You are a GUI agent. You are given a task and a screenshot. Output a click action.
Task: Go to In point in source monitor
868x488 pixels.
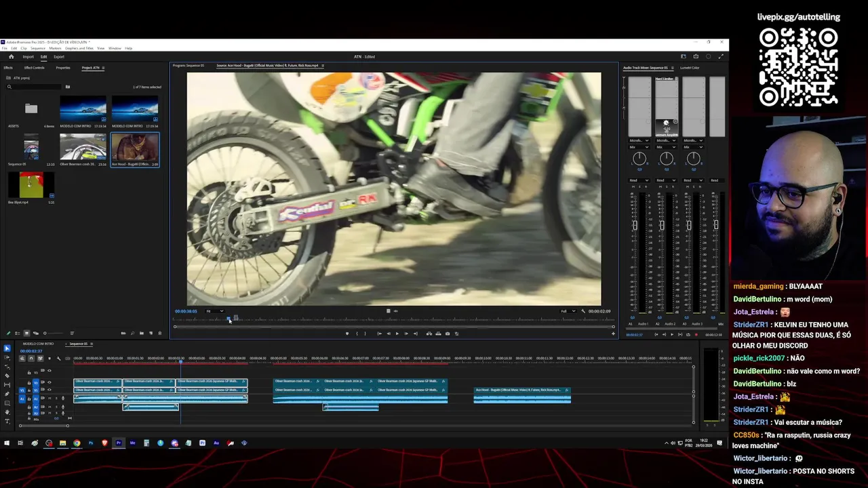coord(379,333)
